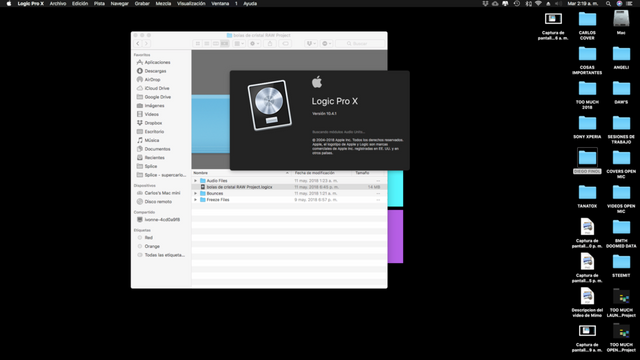The height and width of the screenshot is (360, 640).
Task: Expand the Freeze Files folder row
Action: (196, 200)
